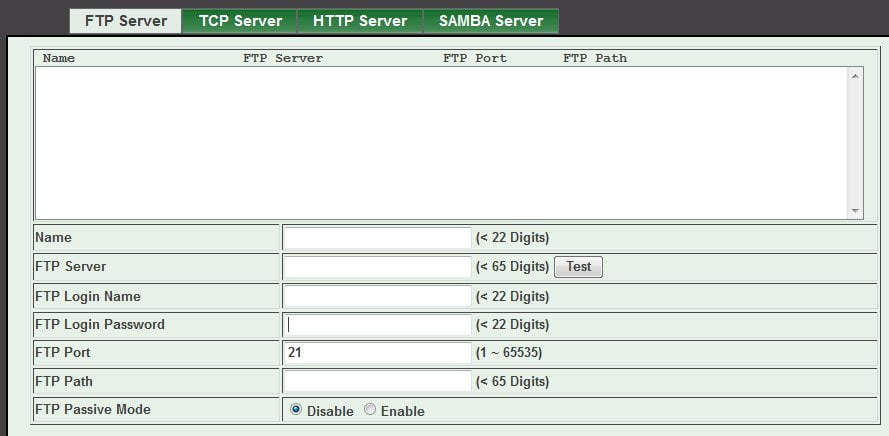
Task: Open the TCP Server tab
Action: pos(240,21)
